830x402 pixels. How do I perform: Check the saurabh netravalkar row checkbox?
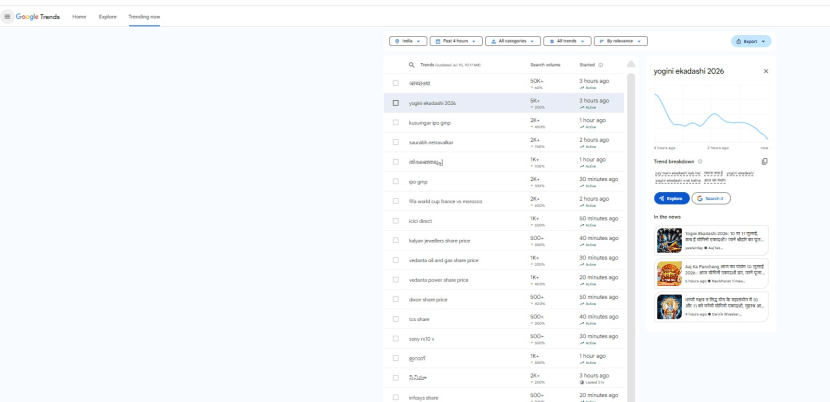[x=395, y=142]
